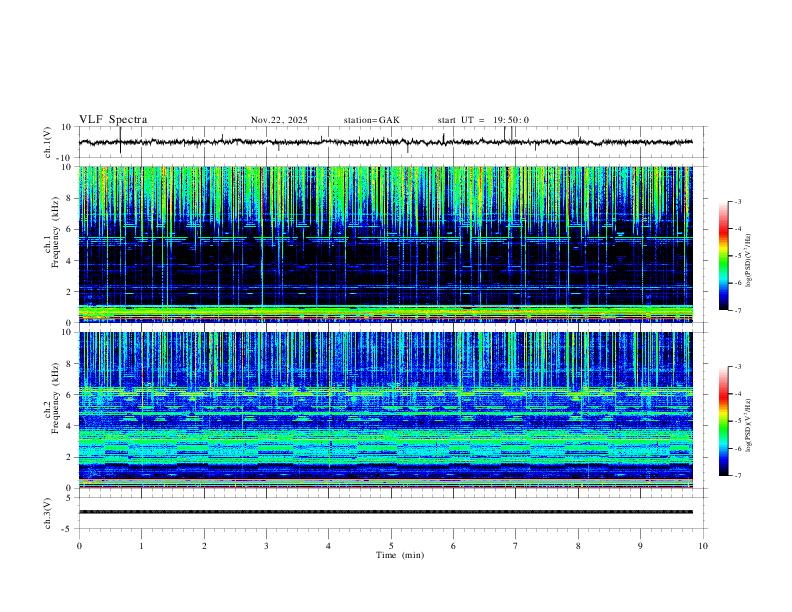The width and height of the screenshot is (792, 612).
Task: Click the ch.3 black signal trace
Action: [x=386, y=512]
